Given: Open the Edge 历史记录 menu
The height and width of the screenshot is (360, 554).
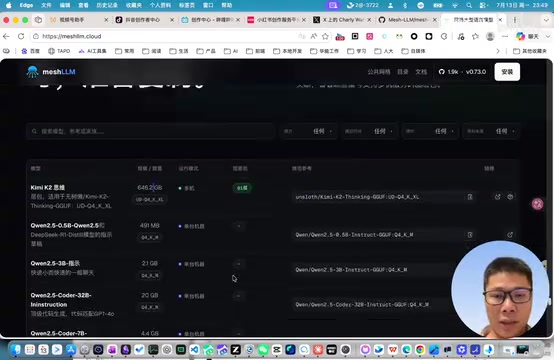Looking at the screenshot, I should 107,5.
